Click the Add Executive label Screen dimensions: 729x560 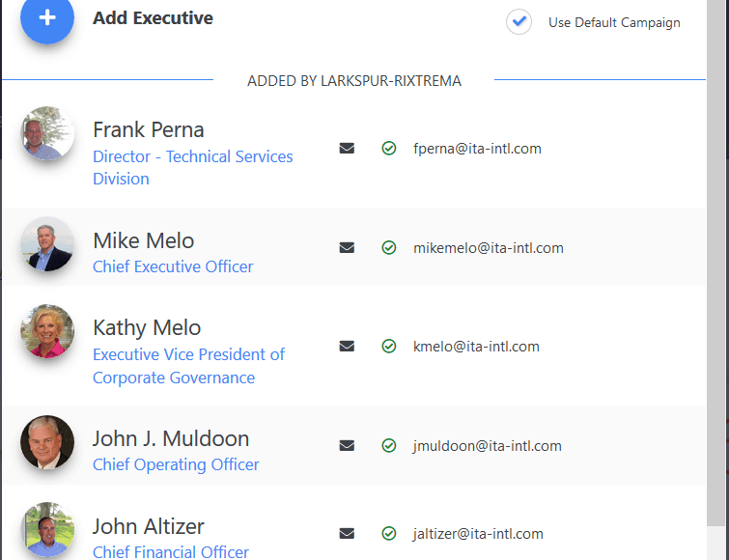[x=153, y=18]
